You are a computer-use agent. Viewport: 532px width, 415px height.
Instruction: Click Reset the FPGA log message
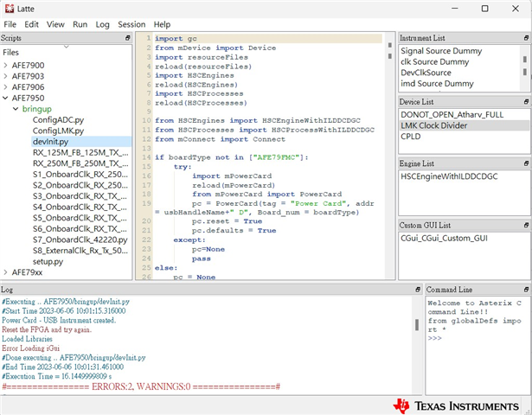coord(47,329)
